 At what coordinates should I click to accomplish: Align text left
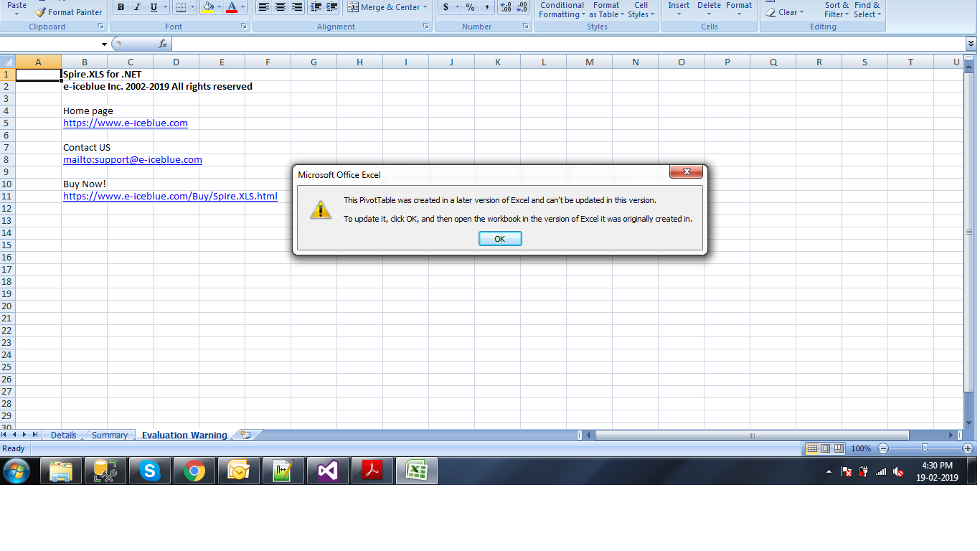click(264, 7)
